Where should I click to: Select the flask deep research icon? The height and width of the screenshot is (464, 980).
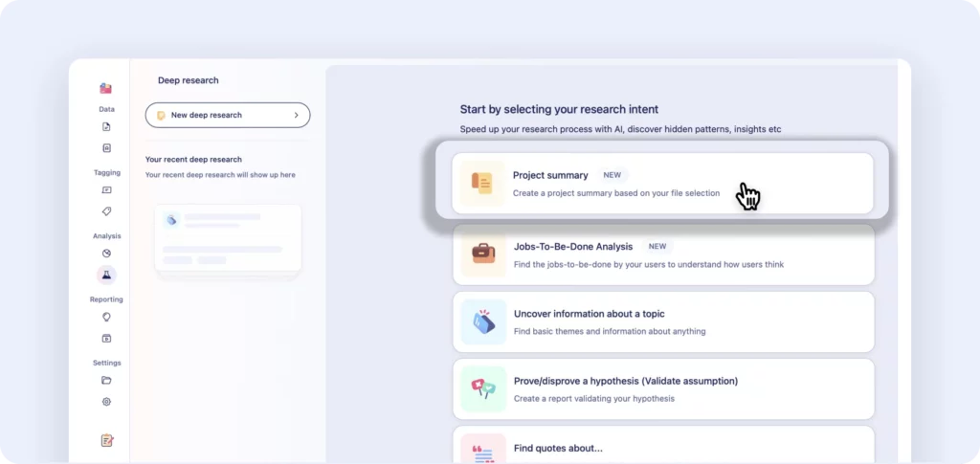click(x=106, y=275)
